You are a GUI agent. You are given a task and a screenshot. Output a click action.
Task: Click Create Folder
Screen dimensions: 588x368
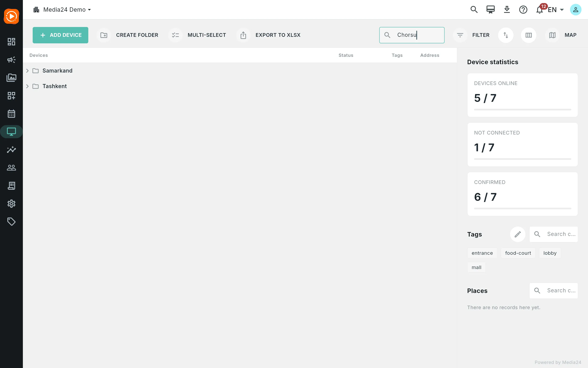128,35
